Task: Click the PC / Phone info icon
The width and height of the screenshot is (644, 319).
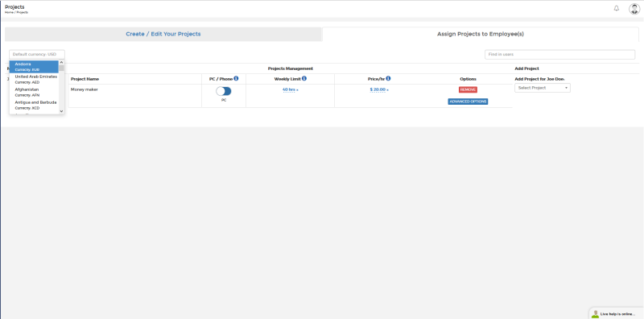Action: pos(236,78)
